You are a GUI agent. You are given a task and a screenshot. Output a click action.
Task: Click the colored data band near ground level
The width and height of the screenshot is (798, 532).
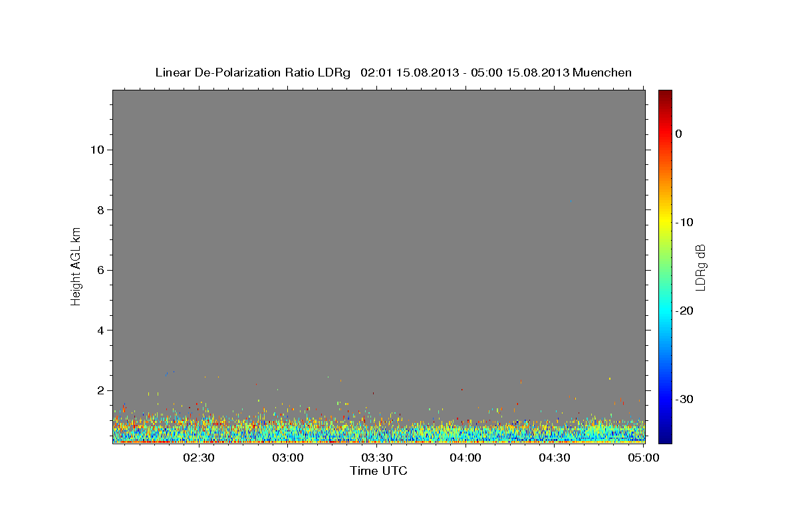tap(378, 430)
